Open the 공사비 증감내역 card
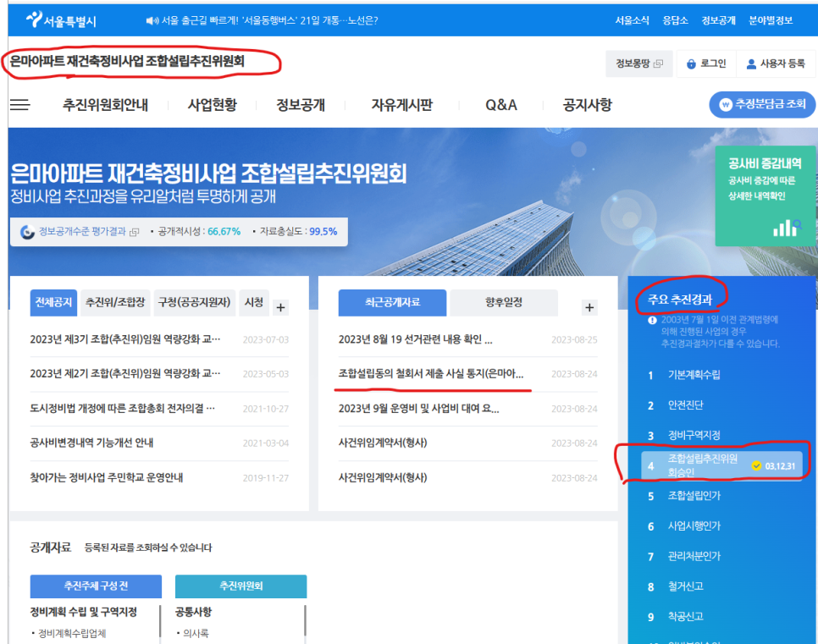The height and width of the screenshot is (644, 818). (765, 196)
